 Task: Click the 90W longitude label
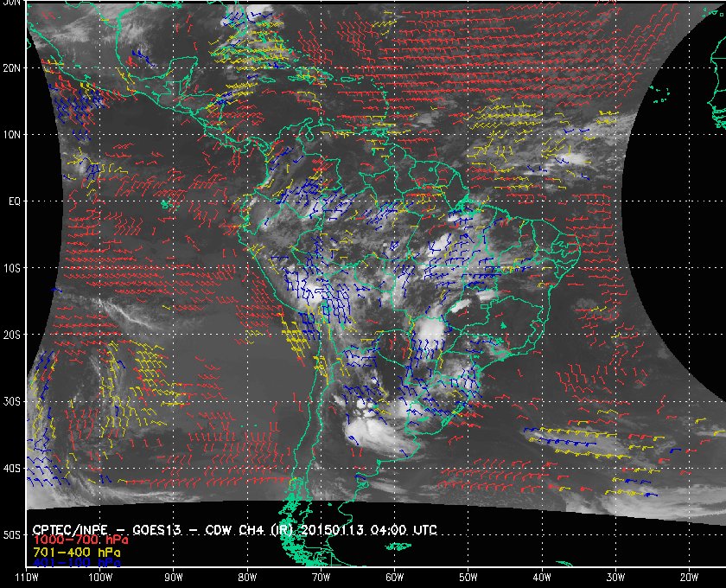point(174,578)
